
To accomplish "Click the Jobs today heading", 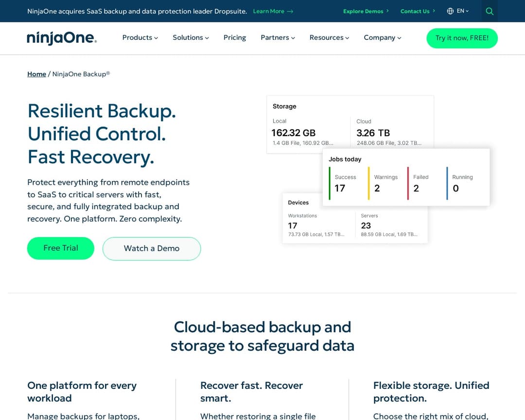I will click(345, 159).
